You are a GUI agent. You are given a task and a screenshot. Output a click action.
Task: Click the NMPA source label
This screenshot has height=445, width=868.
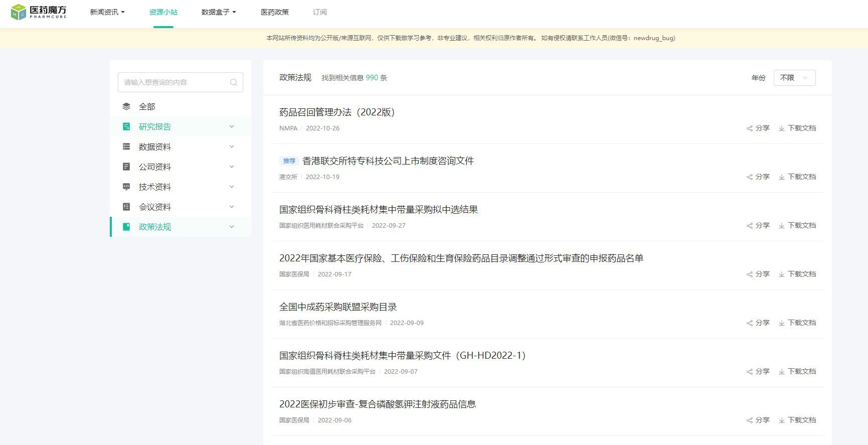coord(288,128)
